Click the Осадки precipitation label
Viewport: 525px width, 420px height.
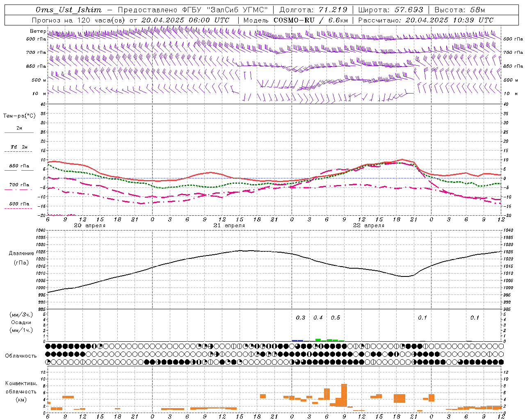pyautogui.click(x=21, y=322)
